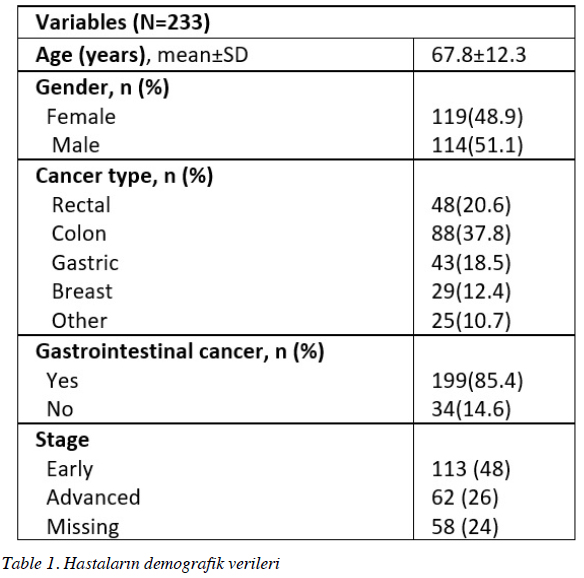The width and height of the screenshot is (584, 578).
Task: Click the Female row label
Action: point(81,117)
